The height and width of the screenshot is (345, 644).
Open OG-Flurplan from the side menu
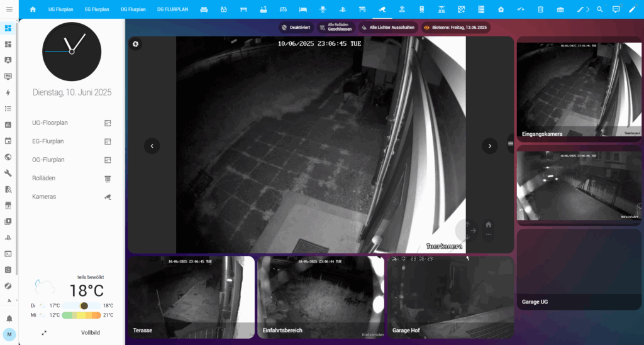[x=72, y=160]
